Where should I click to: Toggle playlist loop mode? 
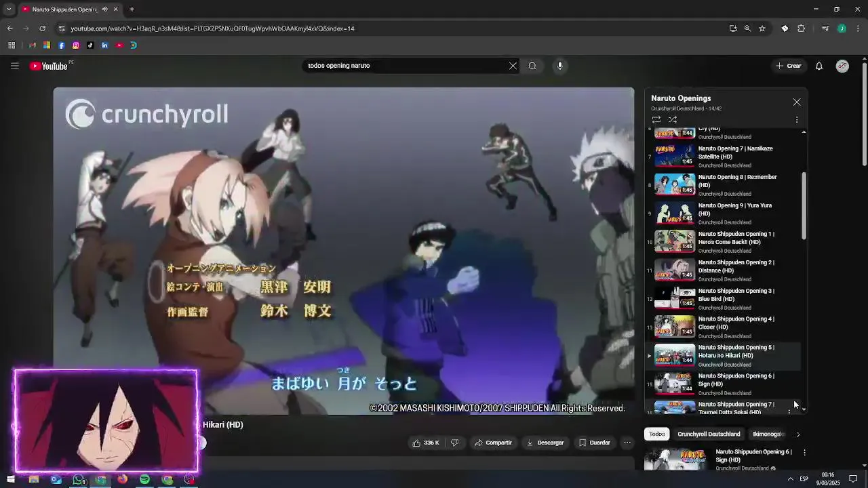pos(656,119)
